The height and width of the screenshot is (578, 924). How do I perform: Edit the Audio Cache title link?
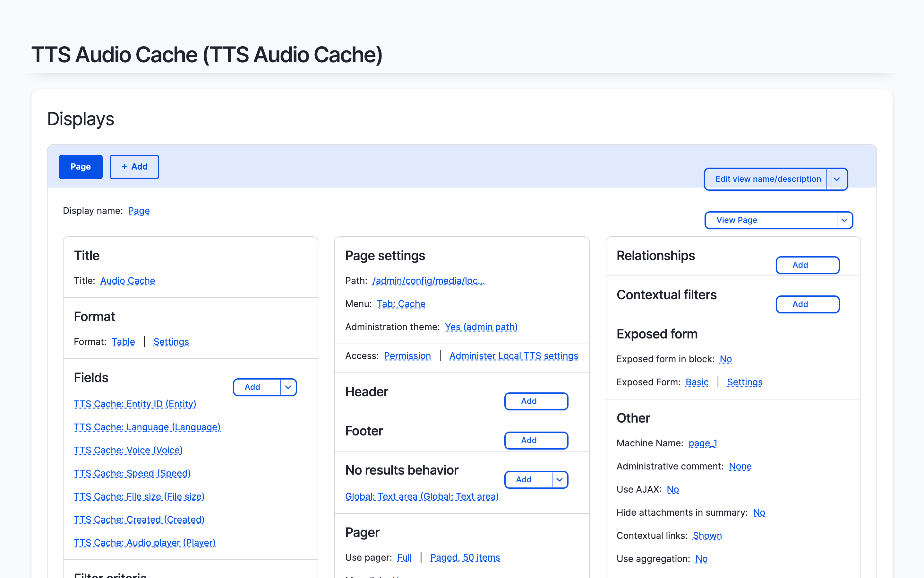(127, 281)
